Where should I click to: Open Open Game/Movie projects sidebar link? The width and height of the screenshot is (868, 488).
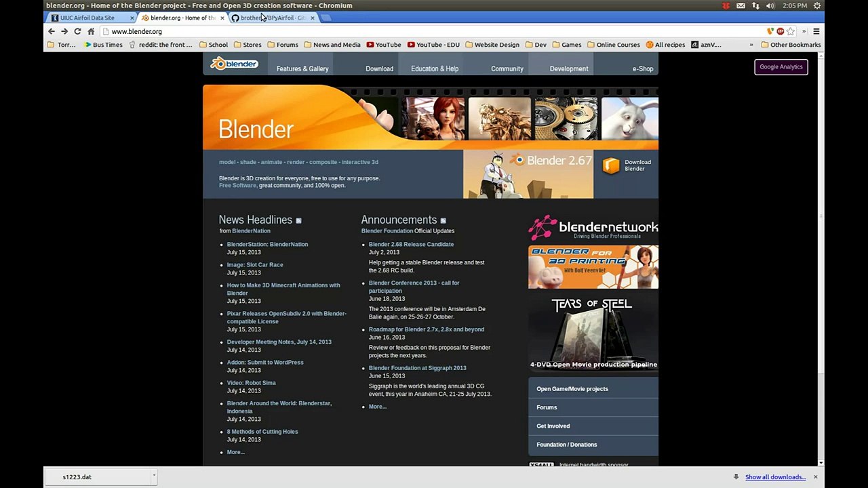[572, 388]
